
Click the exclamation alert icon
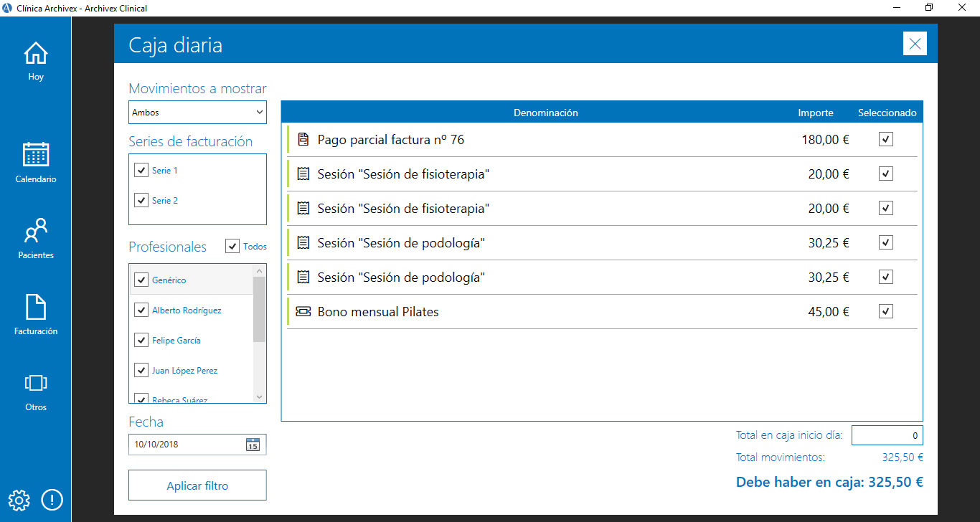(52, 500)
